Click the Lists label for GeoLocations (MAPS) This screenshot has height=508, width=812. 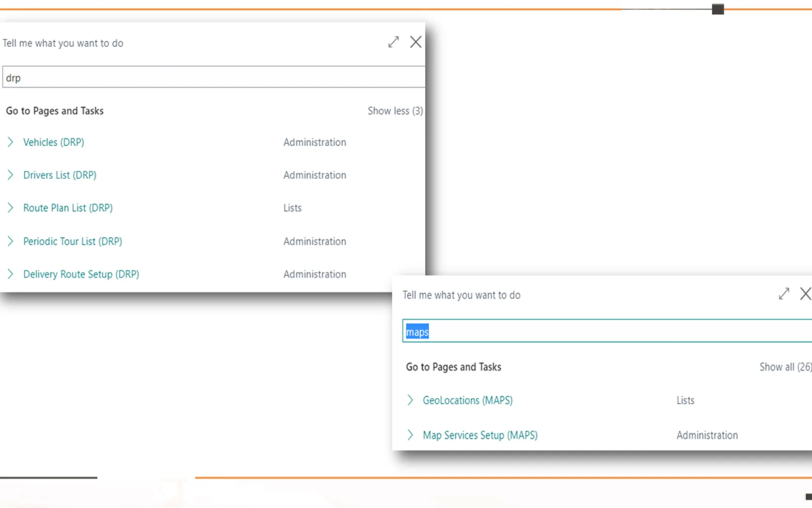coord(685,400)
